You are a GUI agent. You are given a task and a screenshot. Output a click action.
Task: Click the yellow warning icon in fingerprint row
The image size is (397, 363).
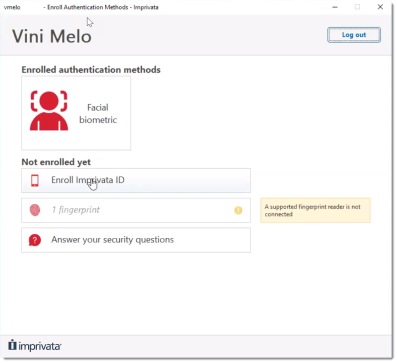tap(238, 210)
